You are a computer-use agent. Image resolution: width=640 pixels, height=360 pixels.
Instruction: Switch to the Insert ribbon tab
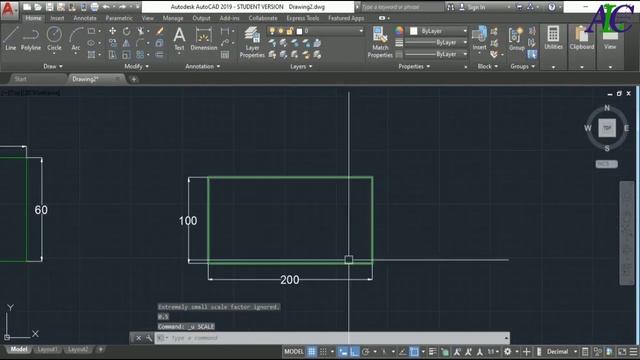57,18
